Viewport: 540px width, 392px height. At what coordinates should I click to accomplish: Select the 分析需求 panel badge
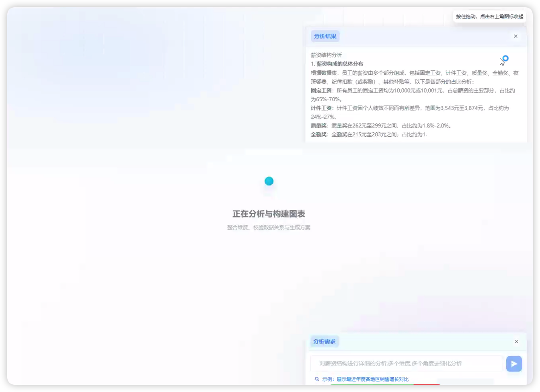coord(324,341)
